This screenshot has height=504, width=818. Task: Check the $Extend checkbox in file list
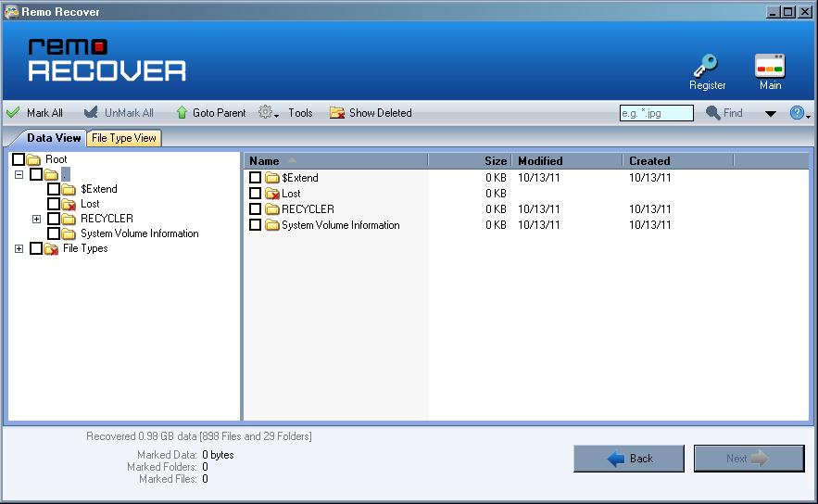255,178
